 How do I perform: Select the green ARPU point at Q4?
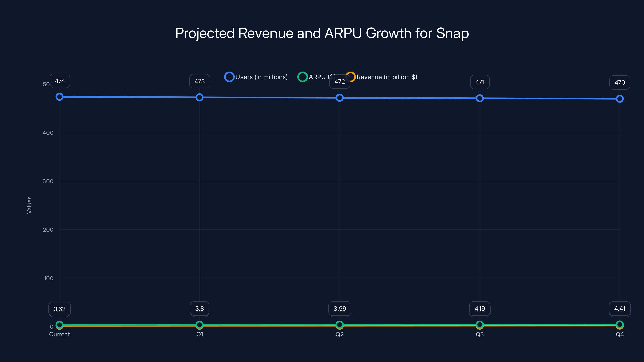tap(620, 324)
